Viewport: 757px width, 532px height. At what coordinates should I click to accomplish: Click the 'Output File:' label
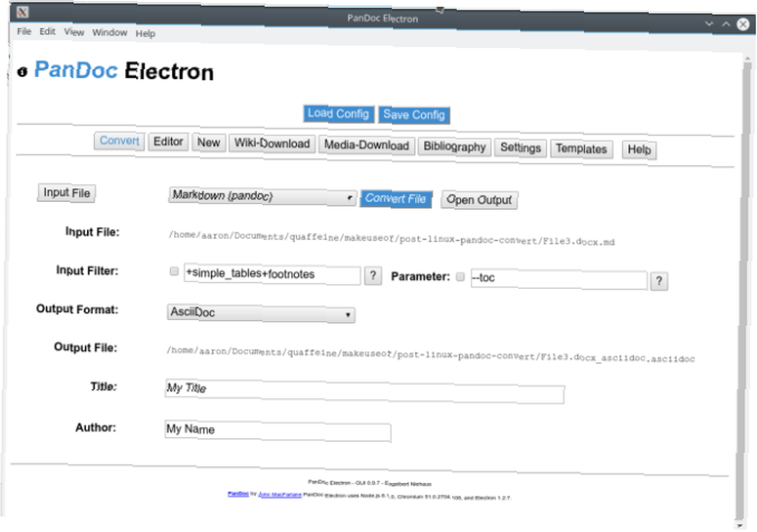click(86, 347)
